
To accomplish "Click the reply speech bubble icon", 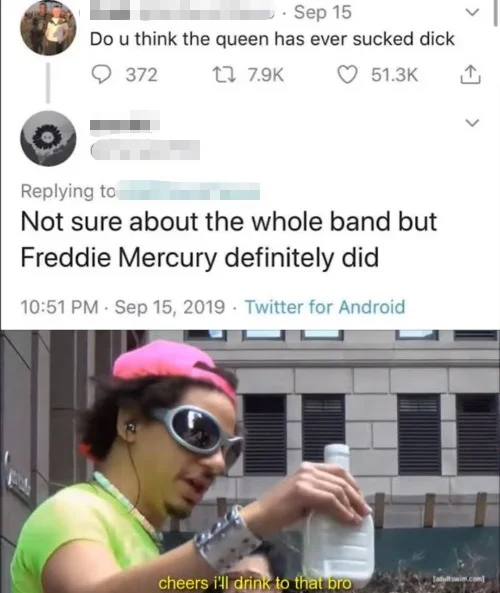I will pyautogui.click(x=102, y=75).
